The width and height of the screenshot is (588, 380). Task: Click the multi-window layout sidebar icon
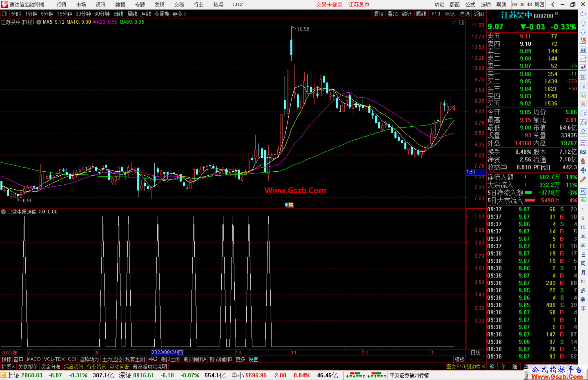(x=583, y=77)
